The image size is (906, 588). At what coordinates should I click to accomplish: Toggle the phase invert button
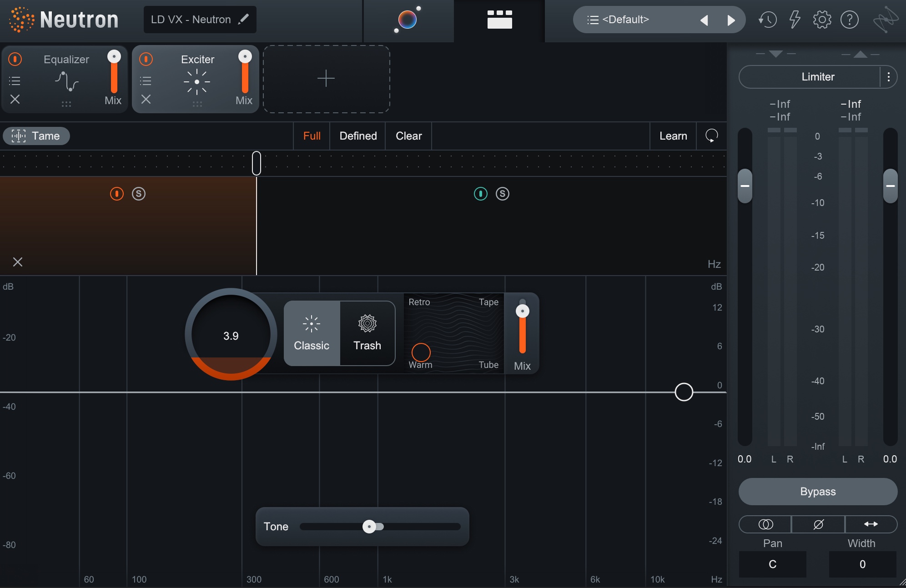coord(818,524)
